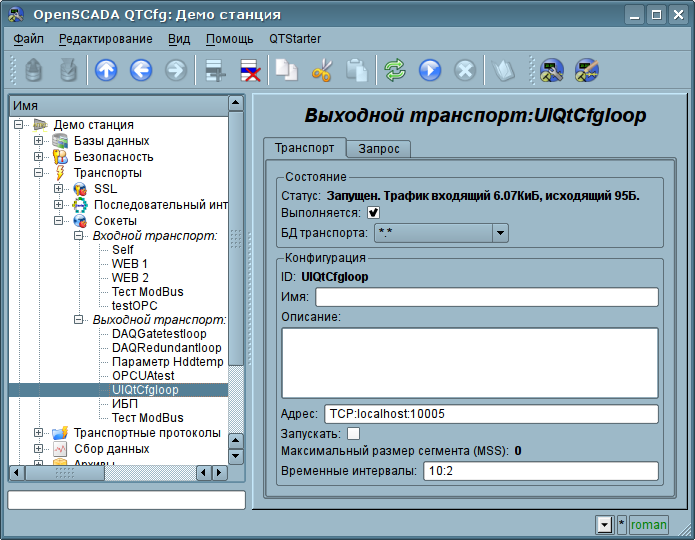Click into the Имя input field
Screen dimensions: 695x540
pyautogui.click(x=487, y=297)
